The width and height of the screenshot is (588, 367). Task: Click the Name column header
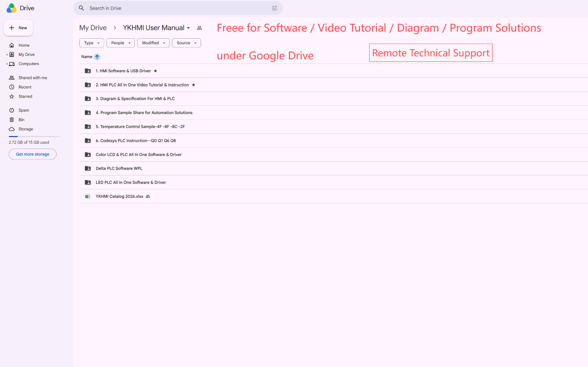pos(87,57)
